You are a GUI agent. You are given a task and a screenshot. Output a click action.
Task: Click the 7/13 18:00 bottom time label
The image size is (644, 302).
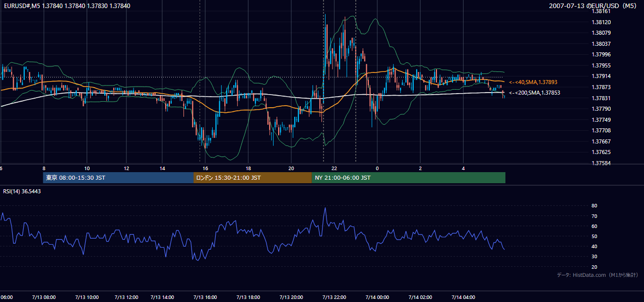pyautogui.click(x=248, y=297)
